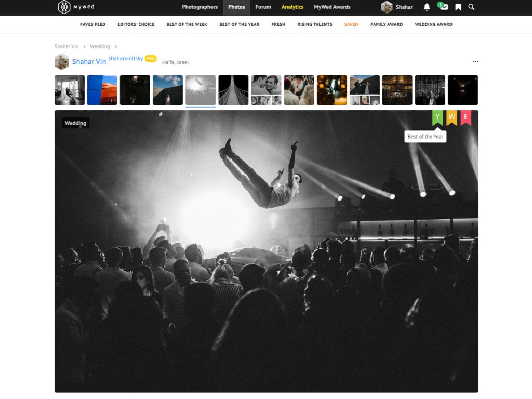Open the Saved photos tab
532x399 pixels.
(x=351, y=24)
